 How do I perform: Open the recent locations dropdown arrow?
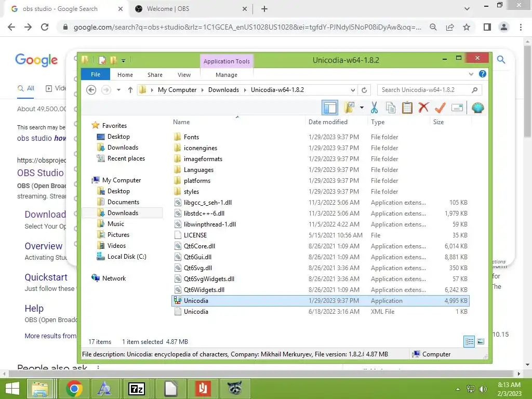pos(118,90)
